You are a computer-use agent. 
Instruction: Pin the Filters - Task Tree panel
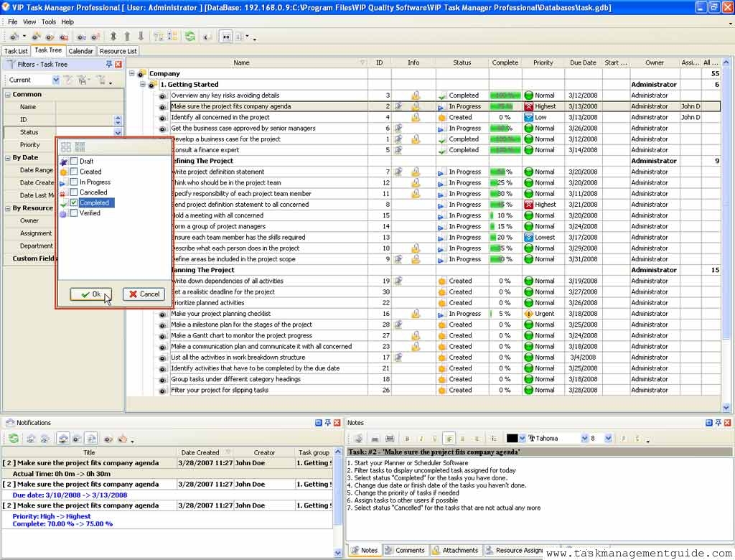coord(109,64)
